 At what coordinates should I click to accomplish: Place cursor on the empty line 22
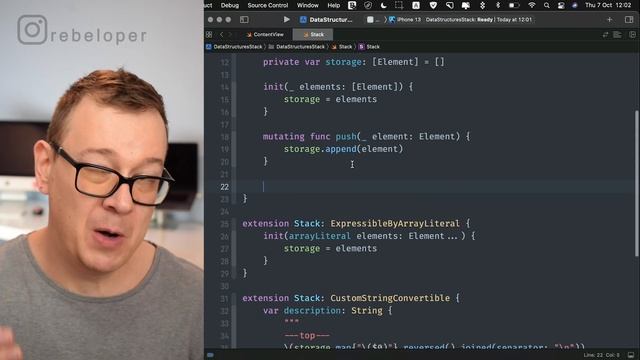click(x=437, y=187)
